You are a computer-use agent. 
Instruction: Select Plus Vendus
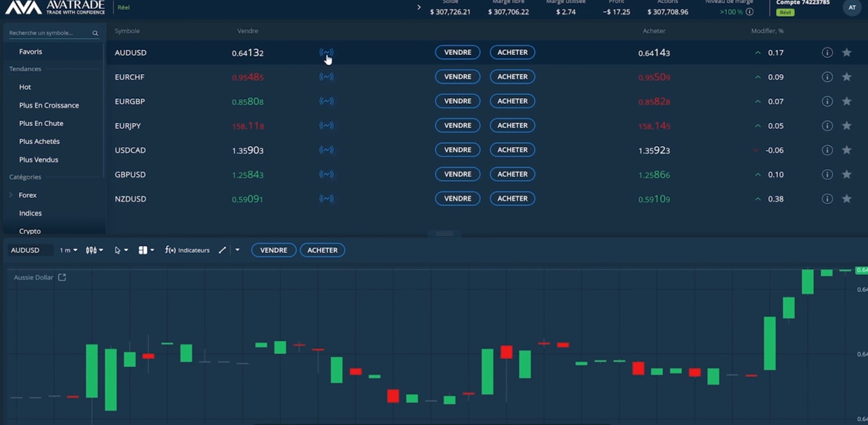click(38, 160)
